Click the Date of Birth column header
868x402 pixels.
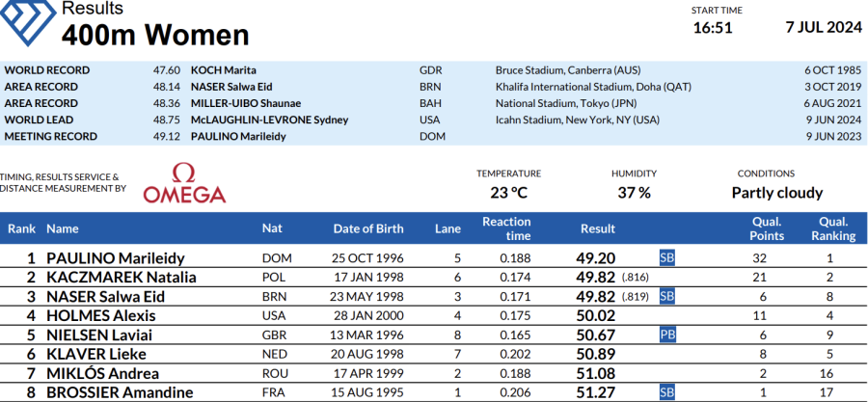(x=368, y=229)
